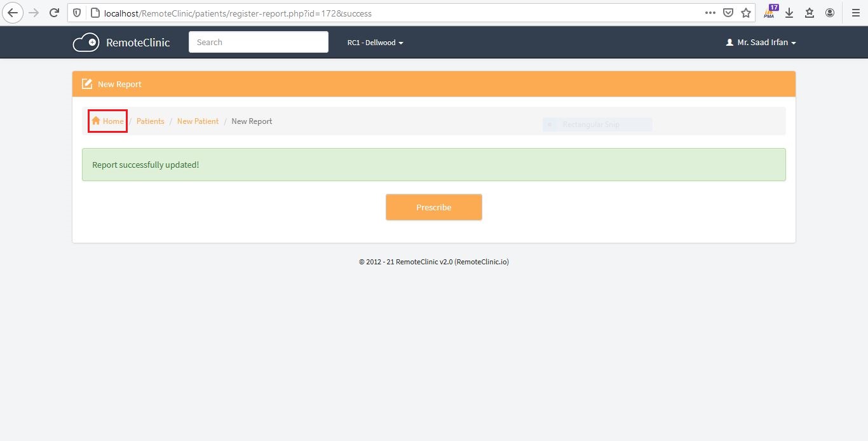Click the RemoteClinic v2.0 copyright footer text

[434, 262]
